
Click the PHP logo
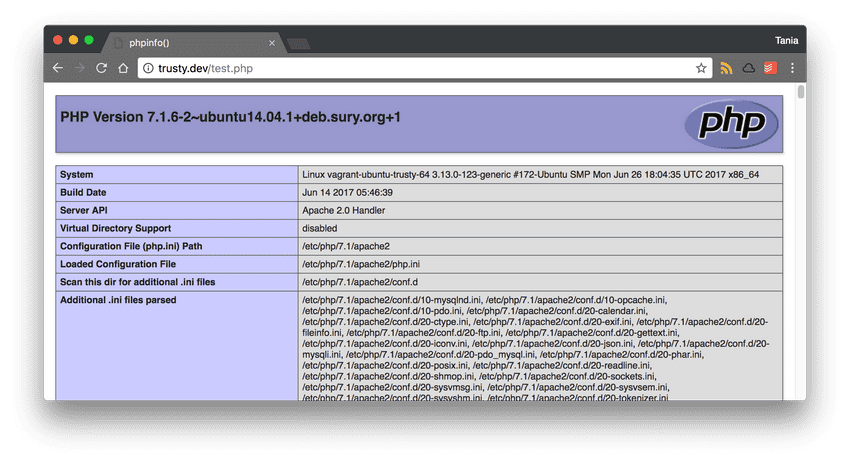pyautogui.click(x=731, y=124)
